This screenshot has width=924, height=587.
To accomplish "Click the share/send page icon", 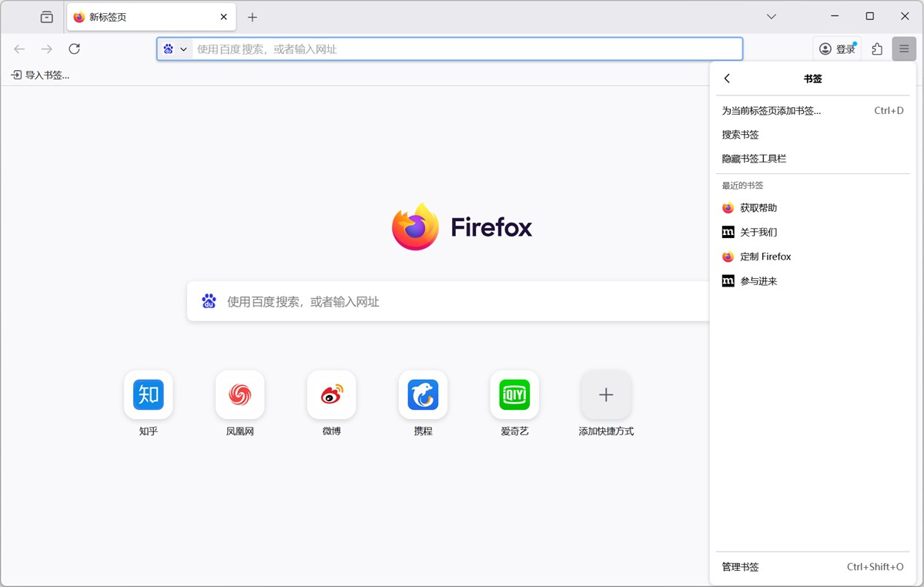I will 876,48.
